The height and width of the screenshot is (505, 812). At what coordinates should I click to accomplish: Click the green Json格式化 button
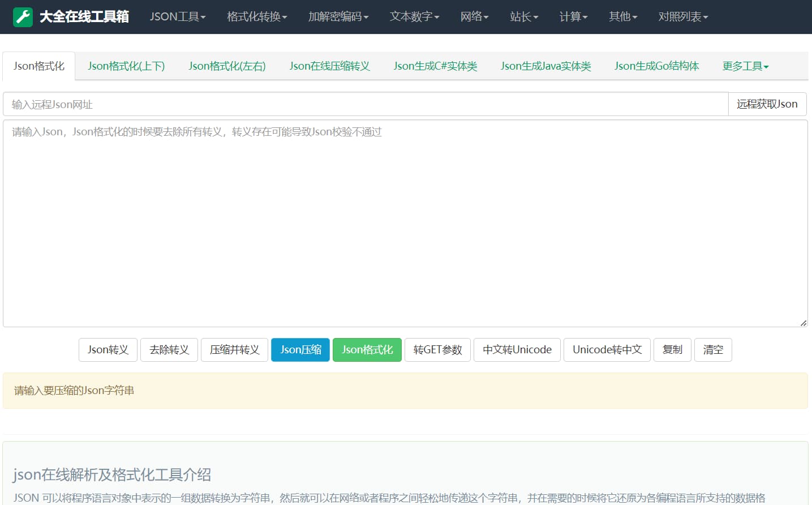coord(367,350)
